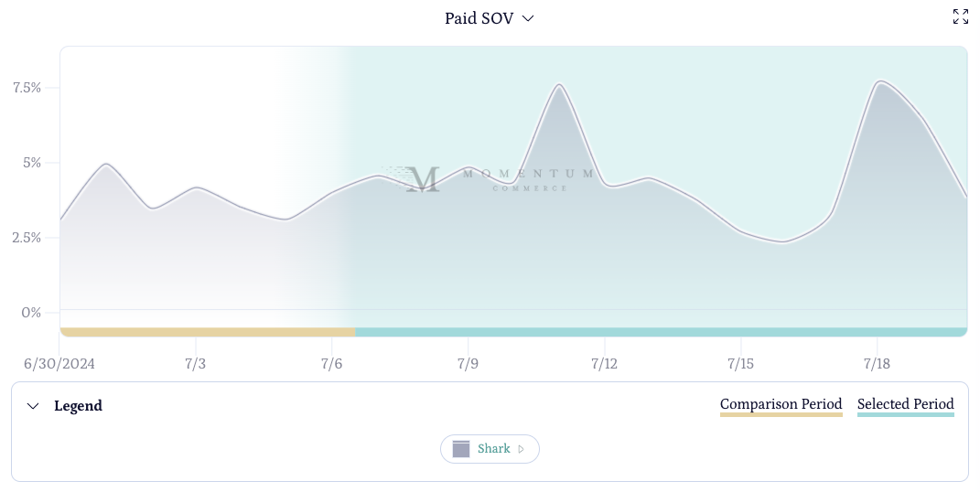Click the 7/18 date tick label
Image resolution: width=980 pixels, height=492 pixels.
[x=877, y=364]
